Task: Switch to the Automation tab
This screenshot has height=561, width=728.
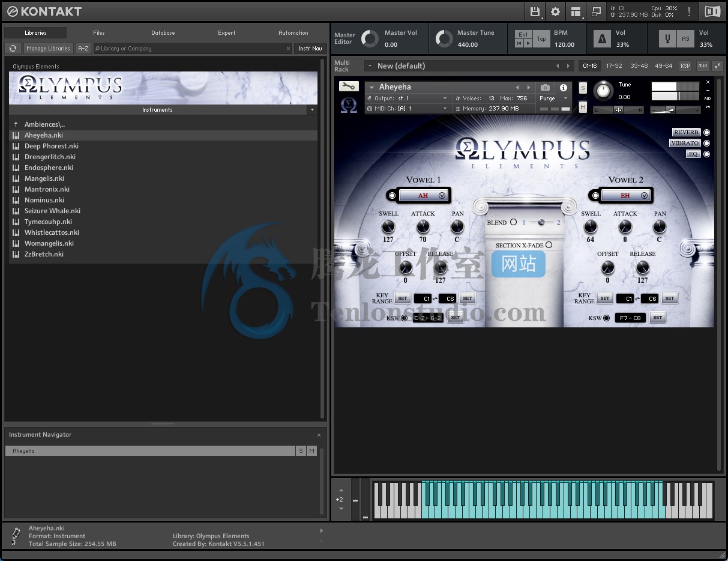Action: point(293,33)
